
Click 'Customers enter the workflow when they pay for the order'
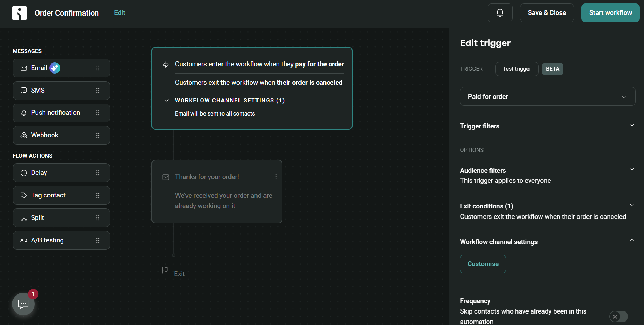[259, 64]
